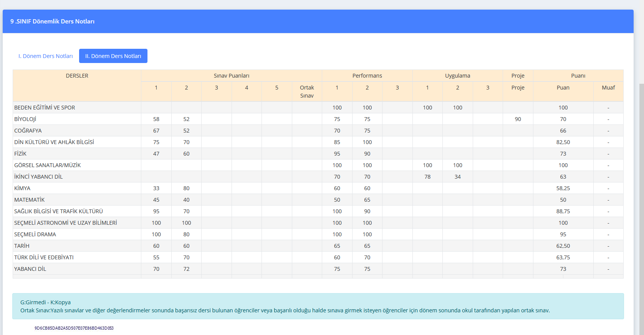Click Din Kültürü final score 82,50
644x335 pixels.
tap(563, 142)
